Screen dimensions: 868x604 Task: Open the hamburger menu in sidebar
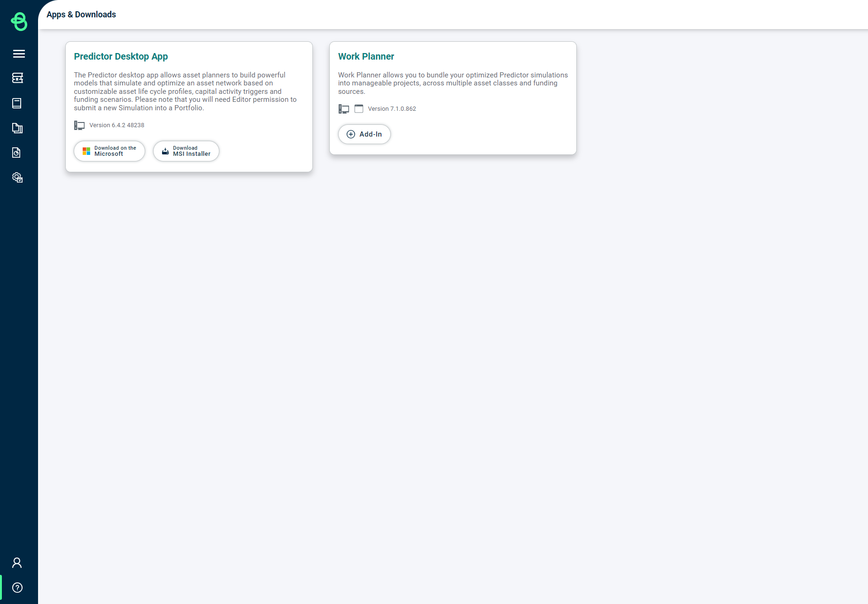point(19,54)
